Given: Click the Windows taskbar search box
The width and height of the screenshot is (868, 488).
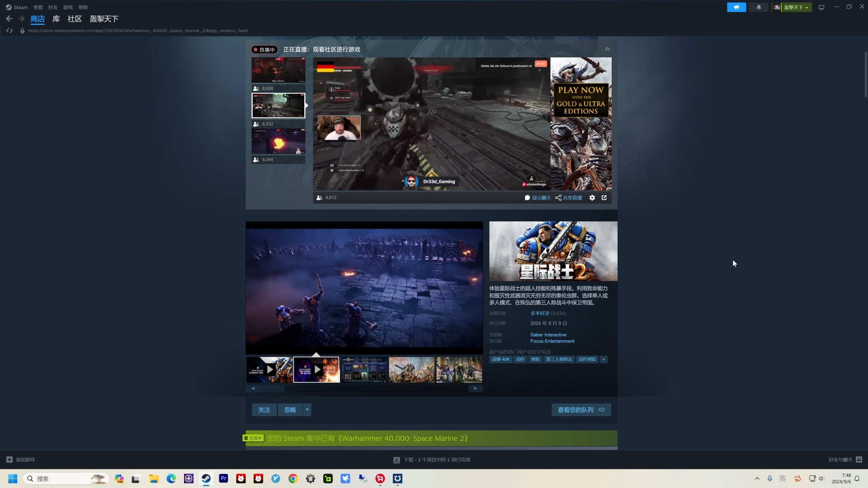Looking at the screenshot, I should pos(66,479).
